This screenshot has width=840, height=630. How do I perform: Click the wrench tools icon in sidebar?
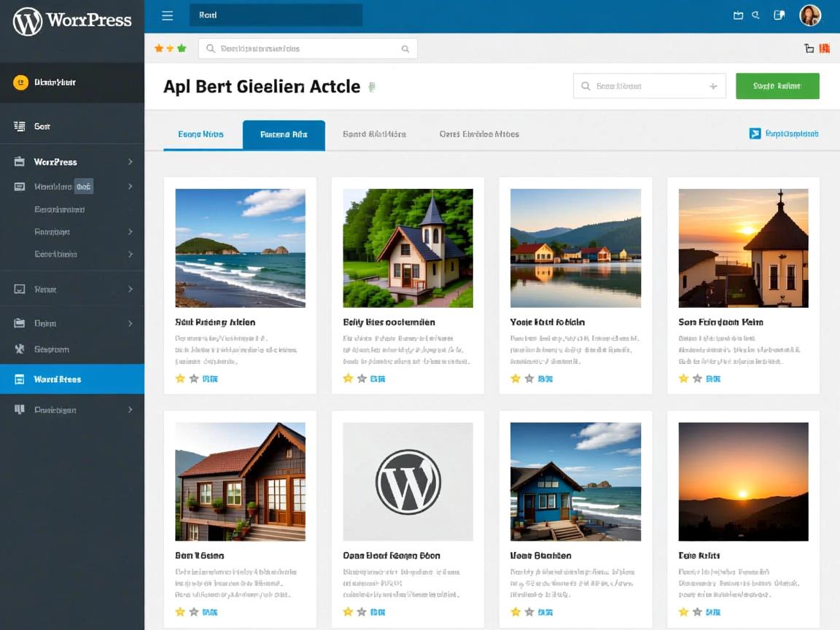click(20, 349)
